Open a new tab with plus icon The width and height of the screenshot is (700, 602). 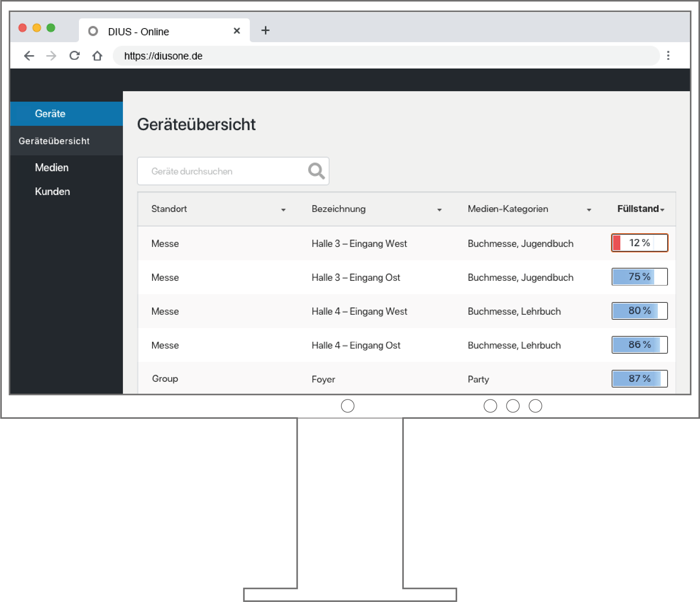click(x=265, y=30)
